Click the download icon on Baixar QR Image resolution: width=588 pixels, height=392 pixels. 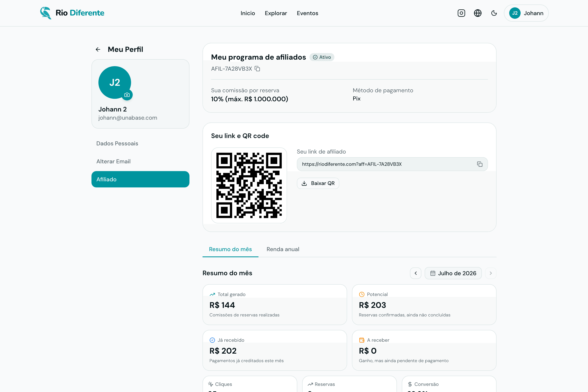[x=304, y=183]
